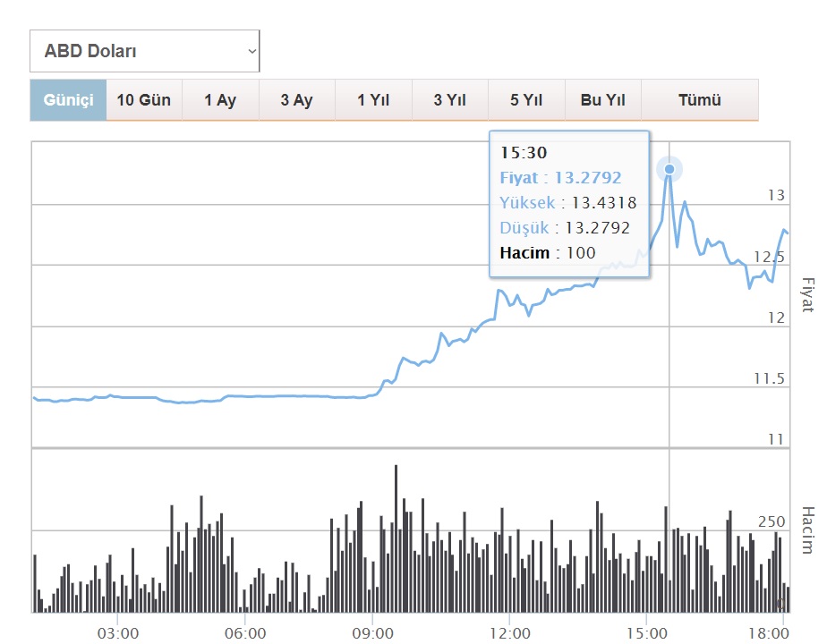Click the tallest volume bar after 09:00
The height and width of the screenshot is (644, 827).
(396, 538)
